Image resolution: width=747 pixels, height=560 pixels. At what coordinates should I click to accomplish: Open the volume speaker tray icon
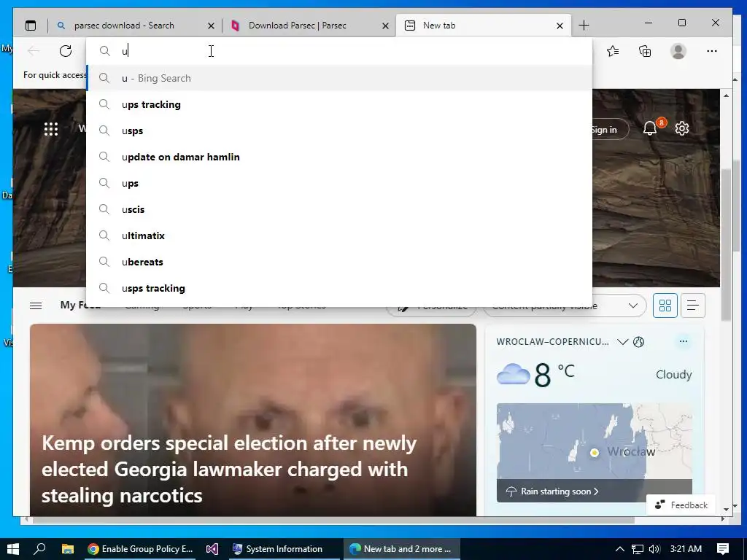click(654, 549)
